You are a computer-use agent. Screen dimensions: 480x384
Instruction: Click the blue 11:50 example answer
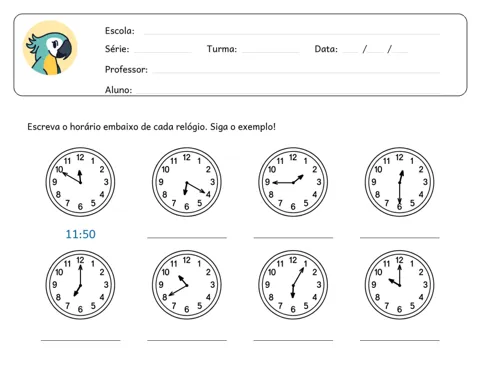(81, 234)
